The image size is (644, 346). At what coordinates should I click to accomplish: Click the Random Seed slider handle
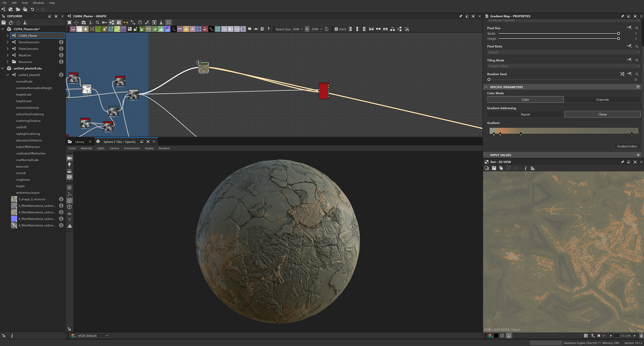click(489, 80)
